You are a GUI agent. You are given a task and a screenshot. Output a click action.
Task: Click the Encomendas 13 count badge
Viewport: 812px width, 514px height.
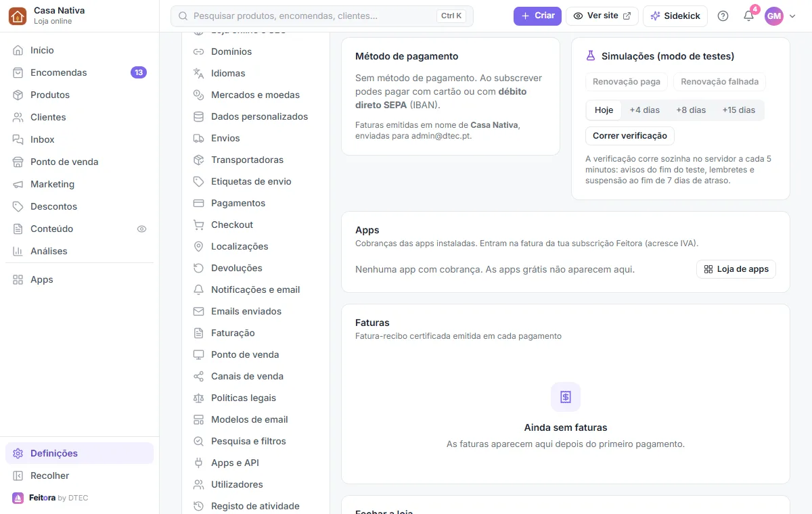[x=139, y=72]
